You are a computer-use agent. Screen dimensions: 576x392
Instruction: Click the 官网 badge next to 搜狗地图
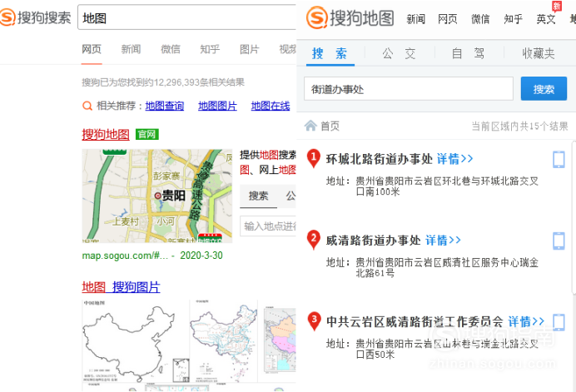pyautogui.click(x=147, y=135)
